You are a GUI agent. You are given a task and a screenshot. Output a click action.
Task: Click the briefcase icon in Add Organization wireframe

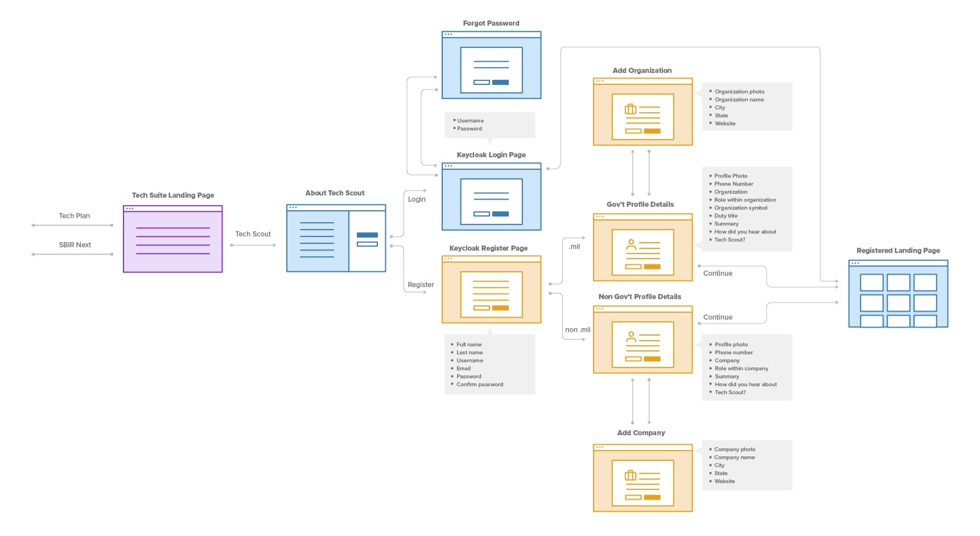[x=631, y=109]
